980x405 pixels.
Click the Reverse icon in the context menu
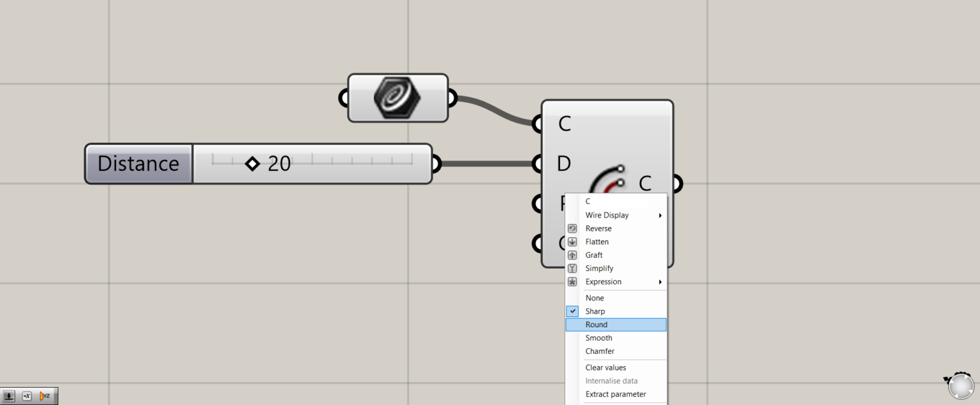tap(572, 228)
